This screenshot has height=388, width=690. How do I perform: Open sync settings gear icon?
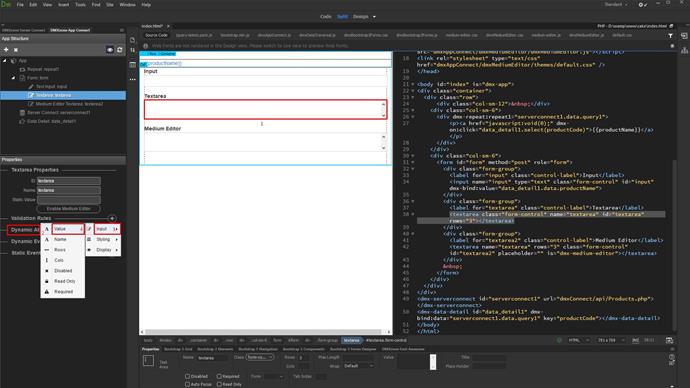click(x=642, y=4)
